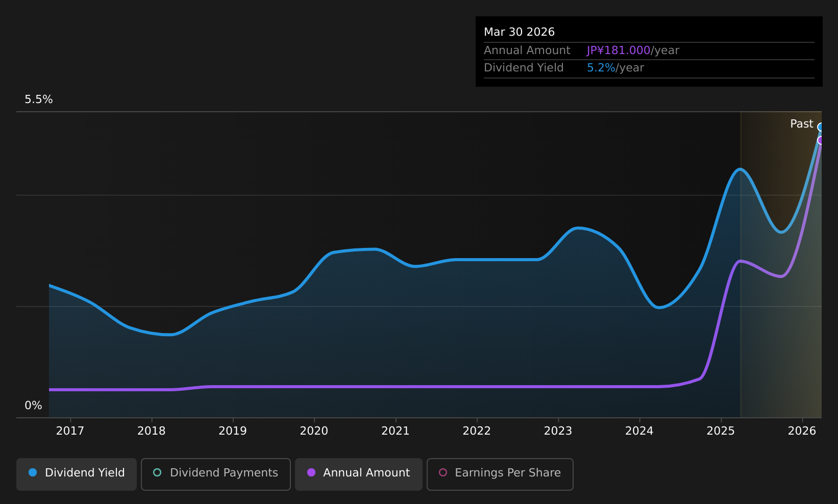This screenshot has width=838, height=504.
Task: Click the 'Annual Amount' tooltip row label
Action: point(527,51)
